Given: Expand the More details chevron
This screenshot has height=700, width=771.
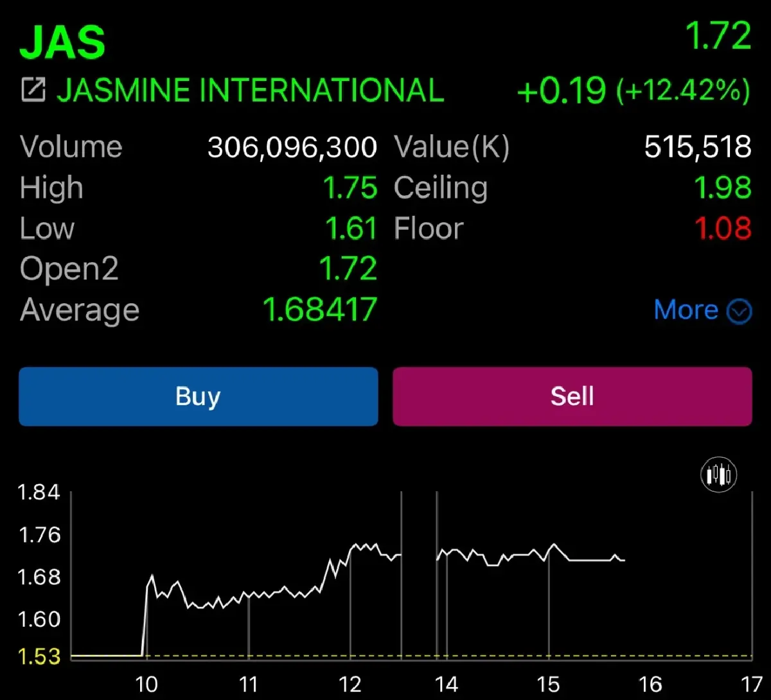Looking at the screenshot, I should point(739,311).
